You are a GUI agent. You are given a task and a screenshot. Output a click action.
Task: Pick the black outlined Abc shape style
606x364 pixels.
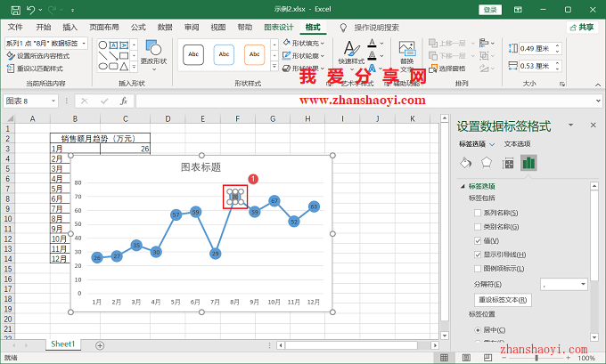(x=193, y=54)
